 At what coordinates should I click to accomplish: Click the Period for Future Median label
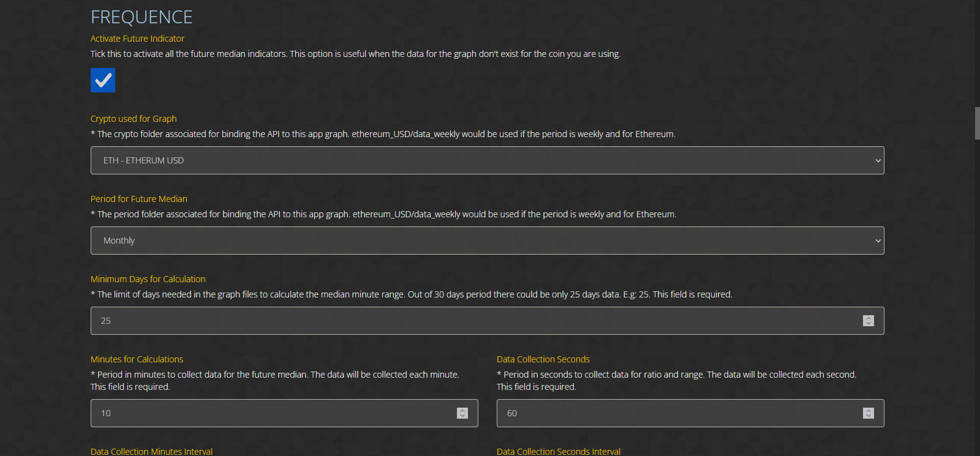click(139, 199)
